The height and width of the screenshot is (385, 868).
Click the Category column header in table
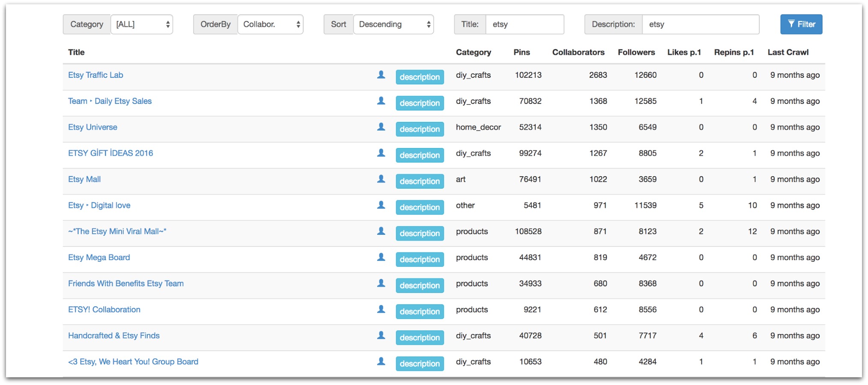coord(473,52)
